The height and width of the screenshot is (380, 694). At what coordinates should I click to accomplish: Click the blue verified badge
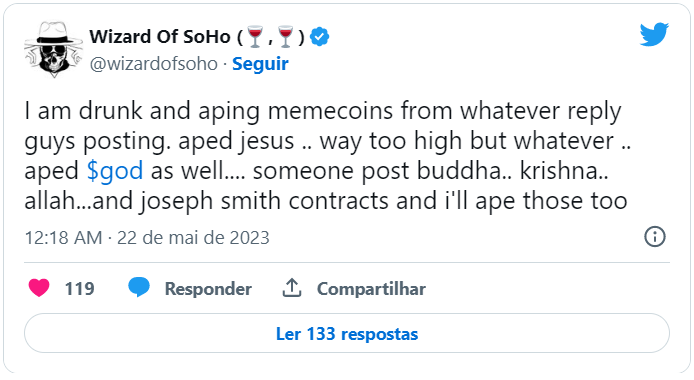tap(319, 37)
